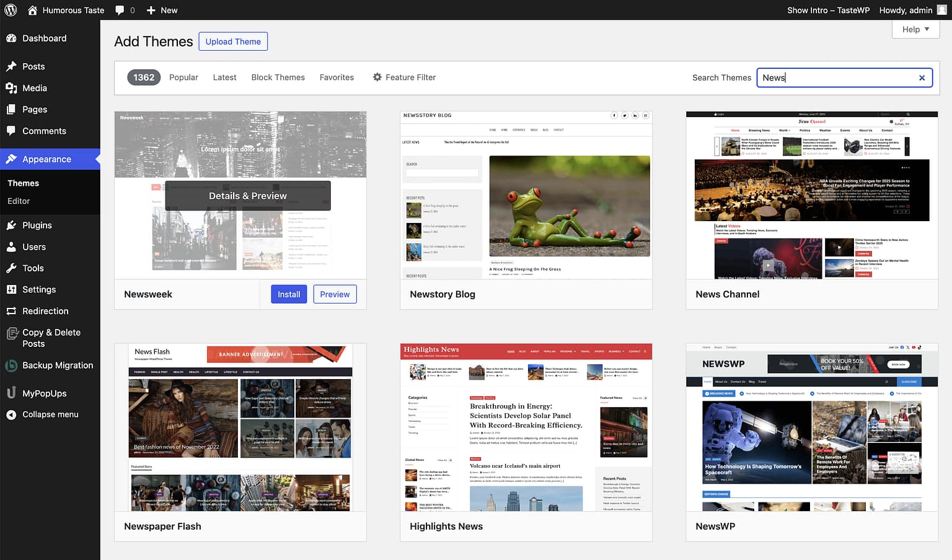The height and width of the screenshot is (560, 952).
Task: Expand the New menu in the admin bar
Action: coord(161,10)
